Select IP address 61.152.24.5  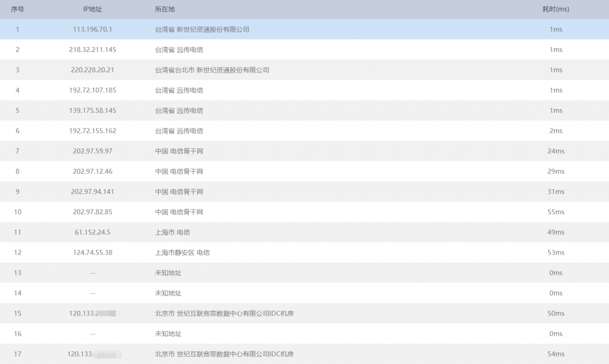92,232
